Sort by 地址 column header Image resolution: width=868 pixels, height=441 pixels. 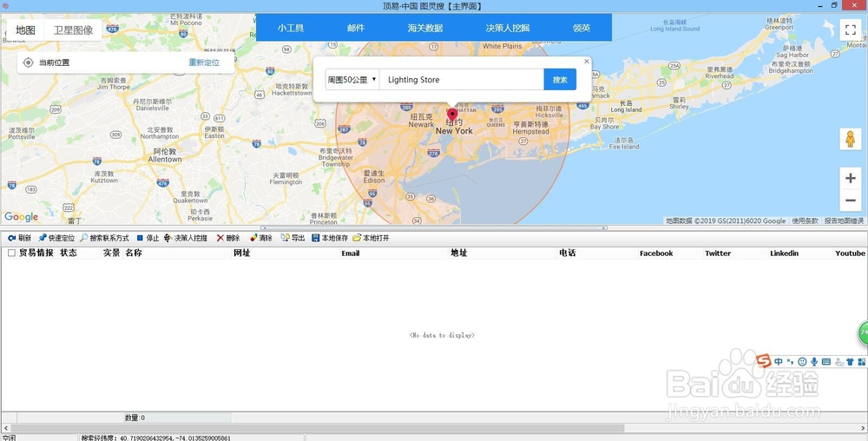point(459,253)
